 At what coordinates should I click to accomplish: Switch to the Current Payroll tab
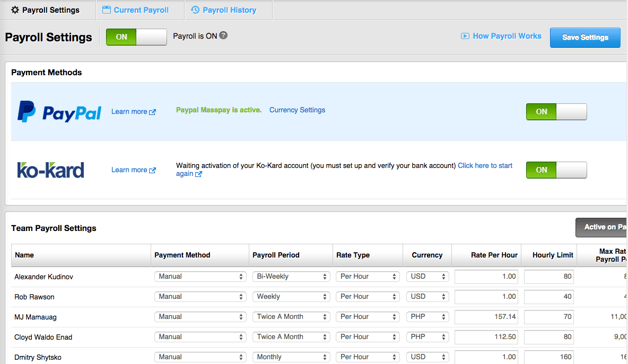point(139,10)
